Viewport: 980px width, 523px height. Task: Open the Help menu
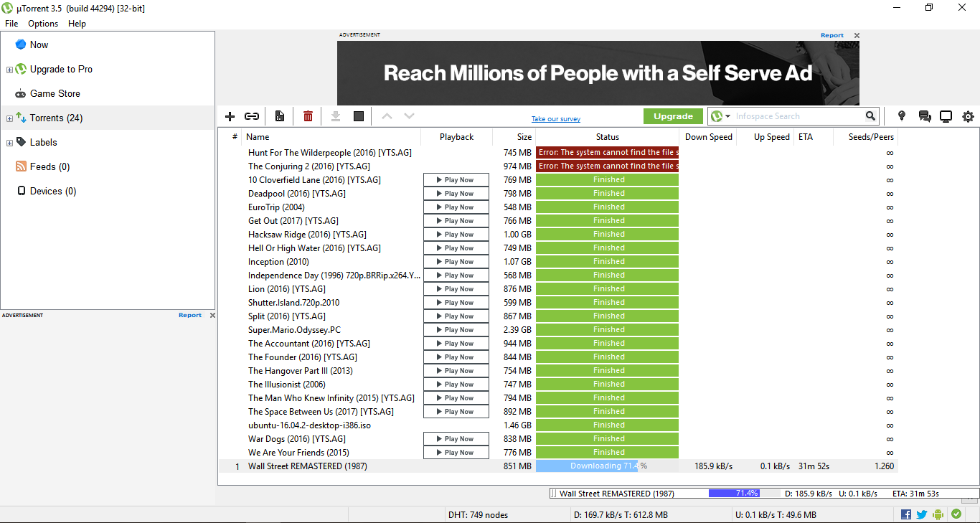[77, 24]
